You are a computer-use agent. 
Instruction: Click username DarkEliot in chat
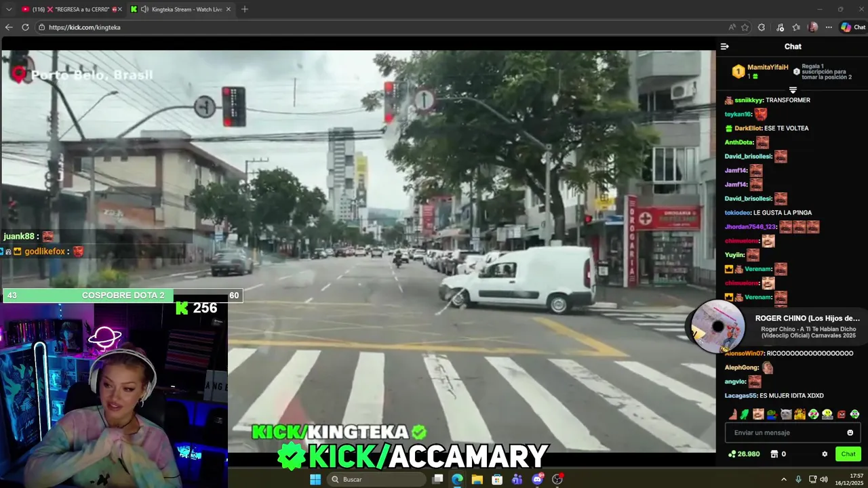point(748,128)
